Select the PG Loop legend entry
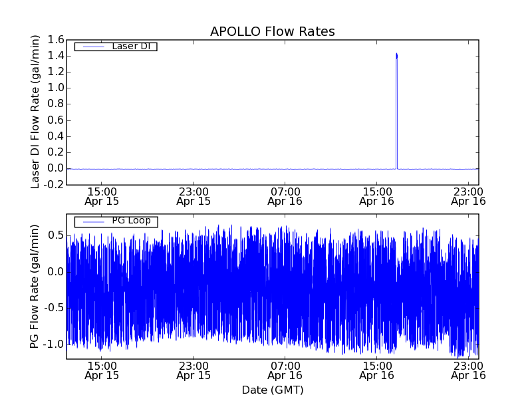The width and height of the screenshot is (532, 399). pos(116,221)
